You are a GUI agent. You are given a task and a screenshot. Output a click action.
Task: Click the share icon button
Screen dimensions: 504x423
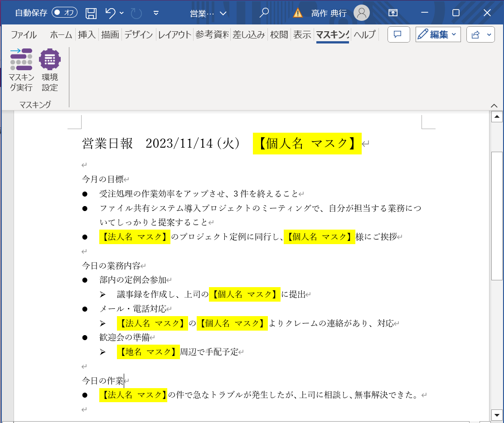[475, 34]
